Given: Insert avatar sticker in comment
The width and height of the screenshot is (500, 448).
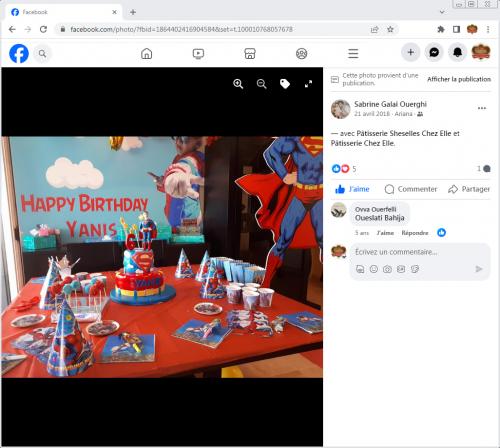Looking at the screenshot, I should pos(360,269).
